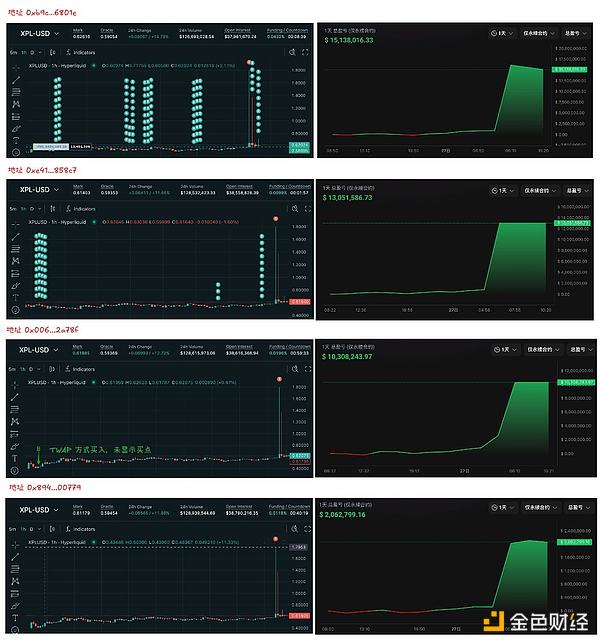Open Indicators in 0x006 chart

tap(80, 369)
